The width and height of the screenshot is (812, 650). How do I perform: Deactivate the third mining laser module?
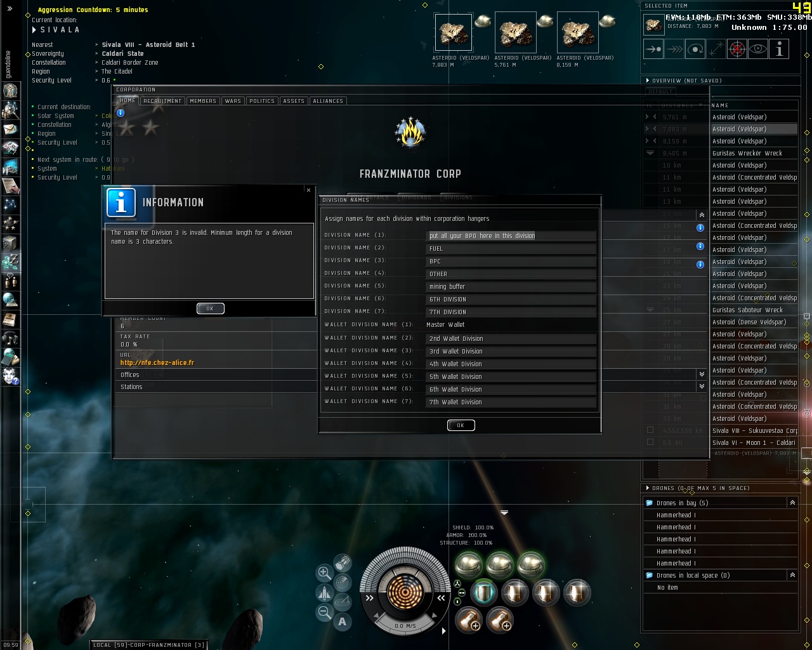(x=530, y=564)
